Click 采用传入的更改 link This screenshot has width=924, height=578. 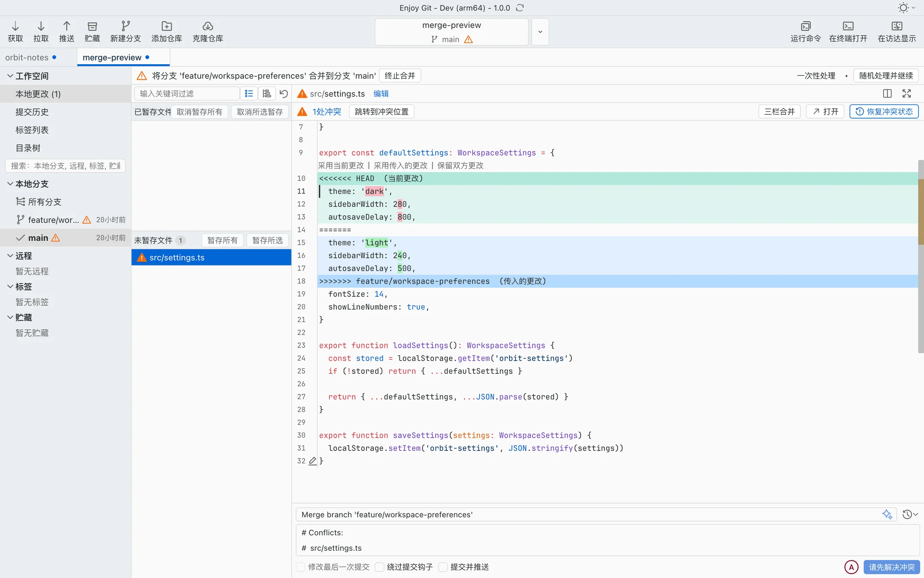point(400,166)
